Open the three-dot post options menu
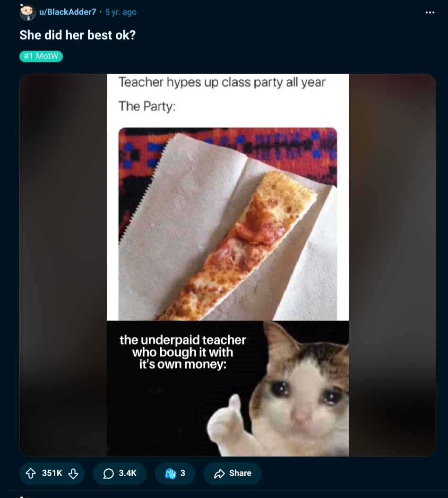Viewport: 448px width, 498px height. [x=430, y=12]
